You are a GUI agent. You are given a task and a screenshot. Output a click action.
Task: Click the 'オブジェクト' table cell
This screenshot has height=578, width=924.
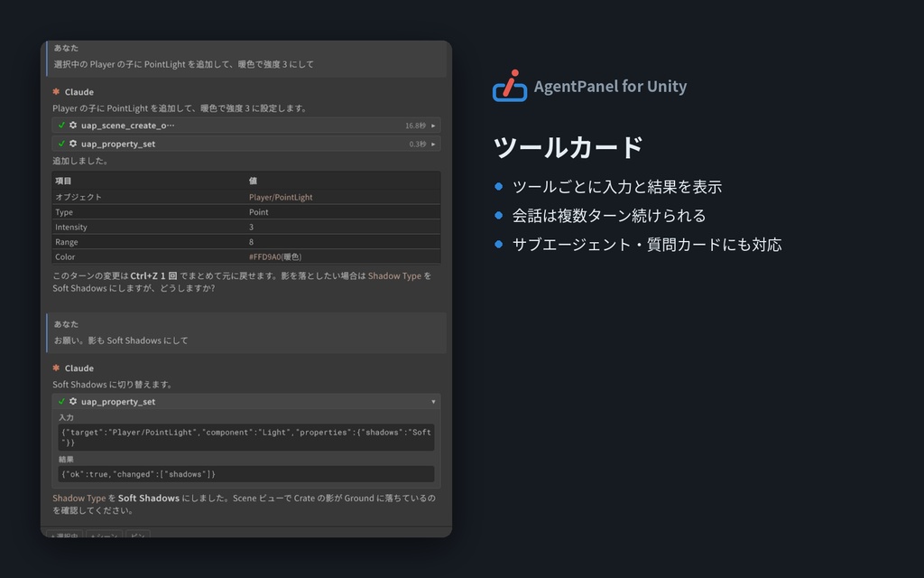click(79, 197)
